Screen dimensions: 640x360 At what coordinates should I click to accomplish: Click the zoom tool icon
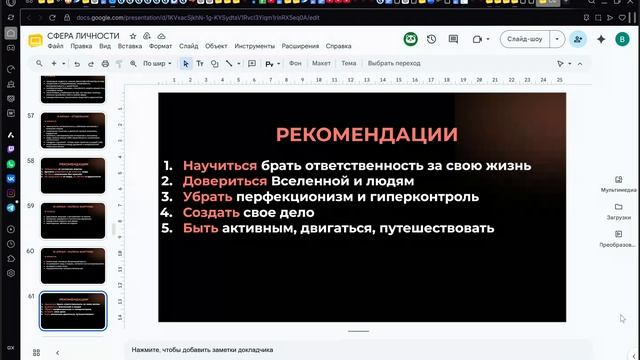[133, 64]
